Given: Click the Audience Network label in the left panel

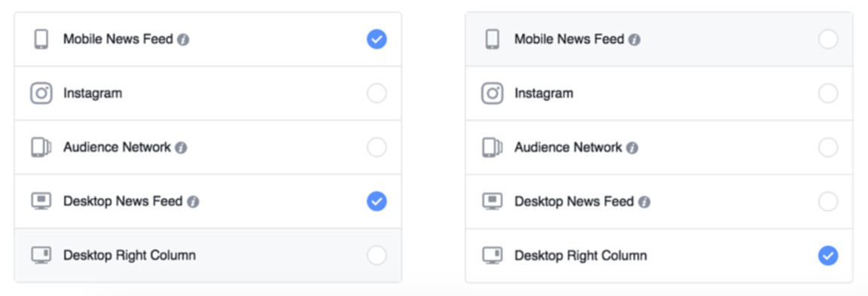Looking at the screenshot, I should point(117,147).
